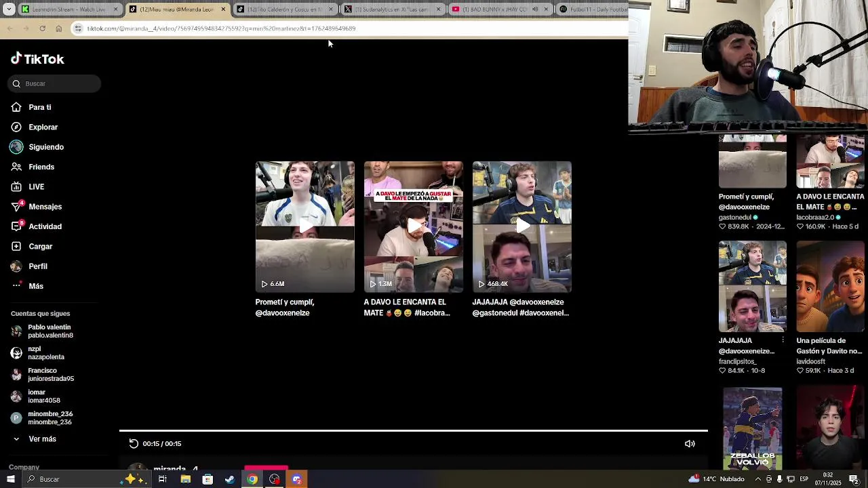Open the weather widget showing 14°C Nublado

tap(716, 479)
